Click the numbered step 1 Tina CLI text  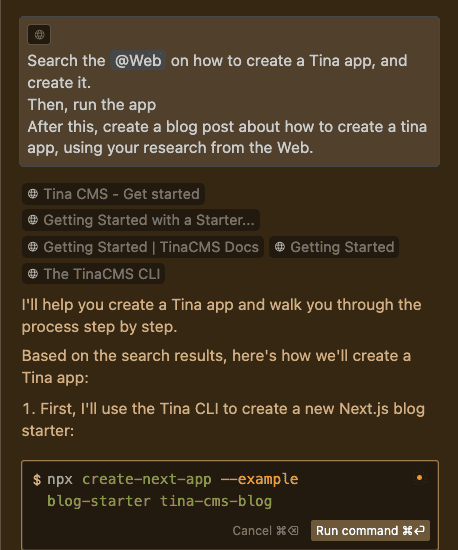click(223, 420)
